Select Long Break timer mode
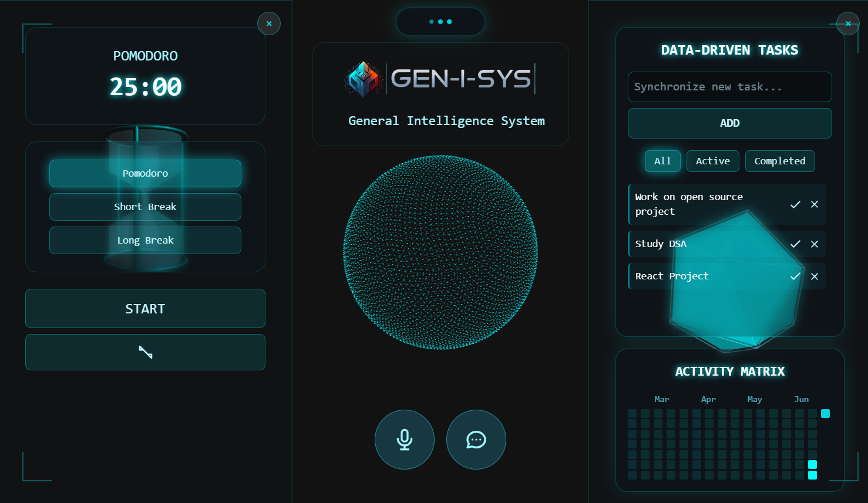 [145, 240]
